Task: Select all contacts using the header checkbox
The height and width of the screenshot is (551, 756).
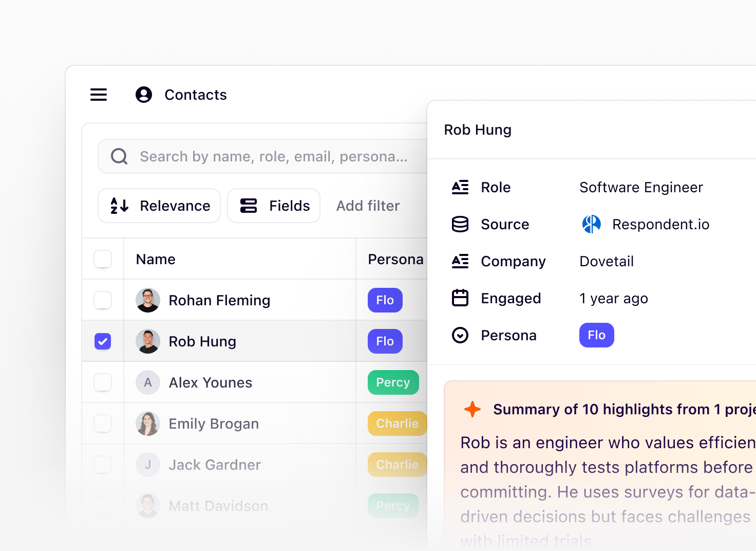Action: click(x=103, y=259)
